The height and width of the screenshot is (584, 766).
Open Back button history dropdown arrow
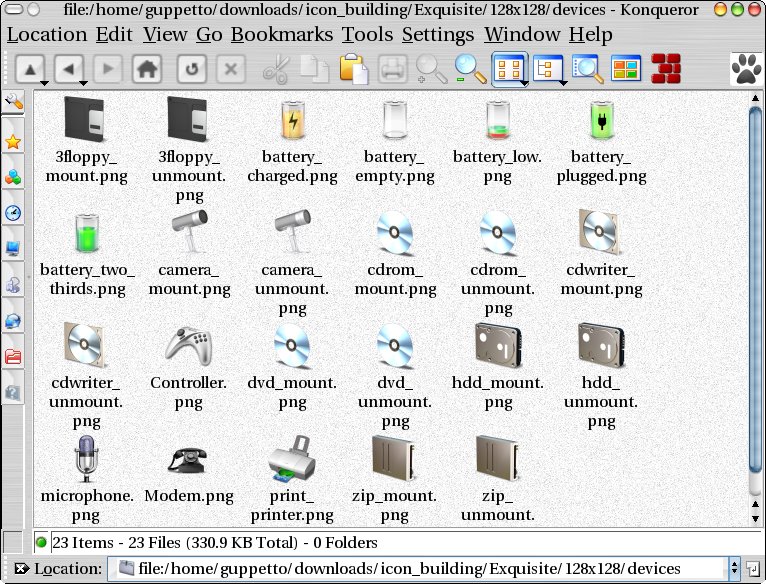(x=83, y=84)
